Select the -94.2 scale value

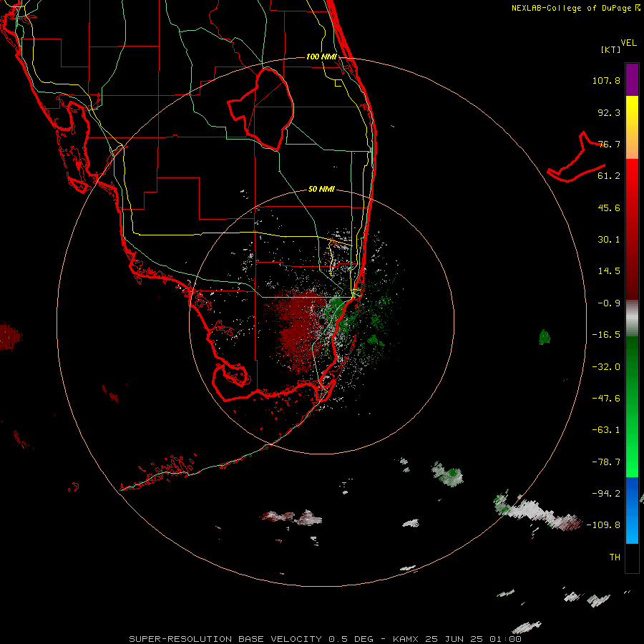606,493
